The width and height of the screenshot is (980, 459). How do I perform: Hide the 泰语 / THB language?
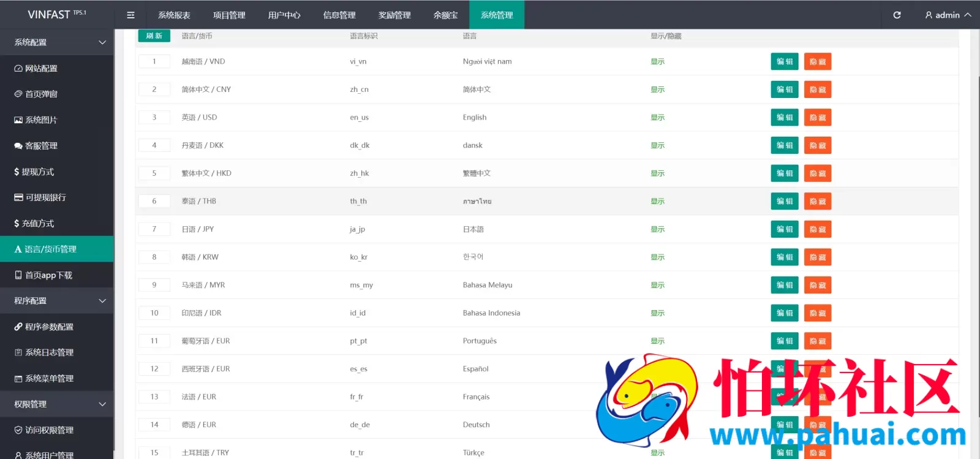[818, 201]
